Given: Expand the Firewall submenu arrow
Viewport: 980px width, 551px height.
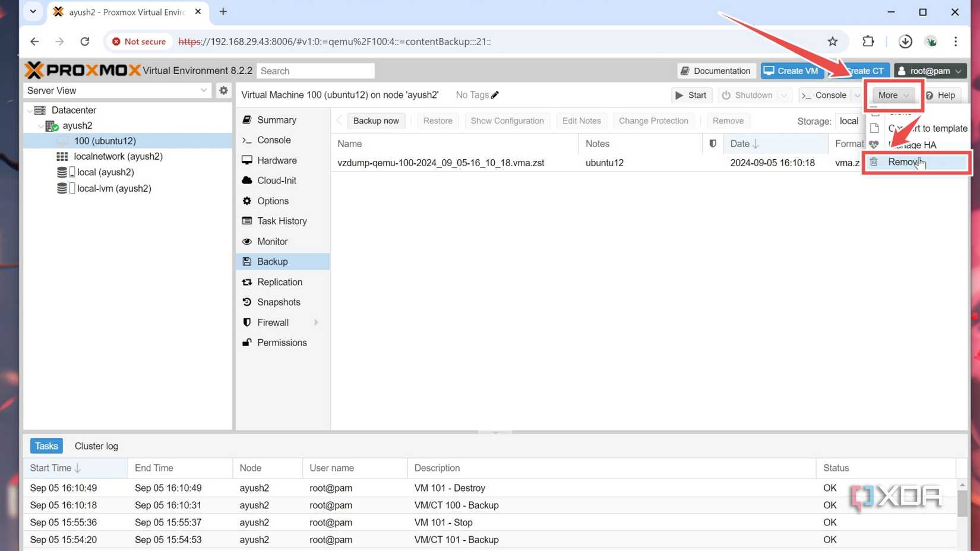Looking at the screenshot, I should tap(316, 322).
